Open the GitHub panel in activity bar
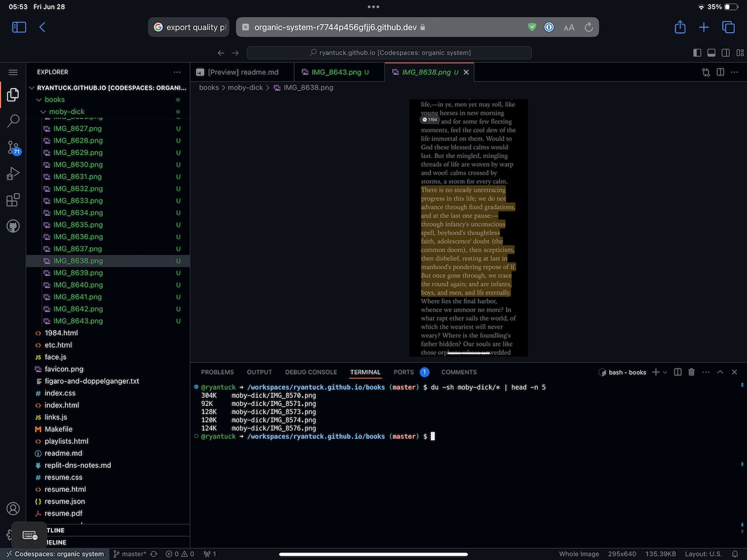The width and height of the screenshot is (747, 560). coord(13,226)
